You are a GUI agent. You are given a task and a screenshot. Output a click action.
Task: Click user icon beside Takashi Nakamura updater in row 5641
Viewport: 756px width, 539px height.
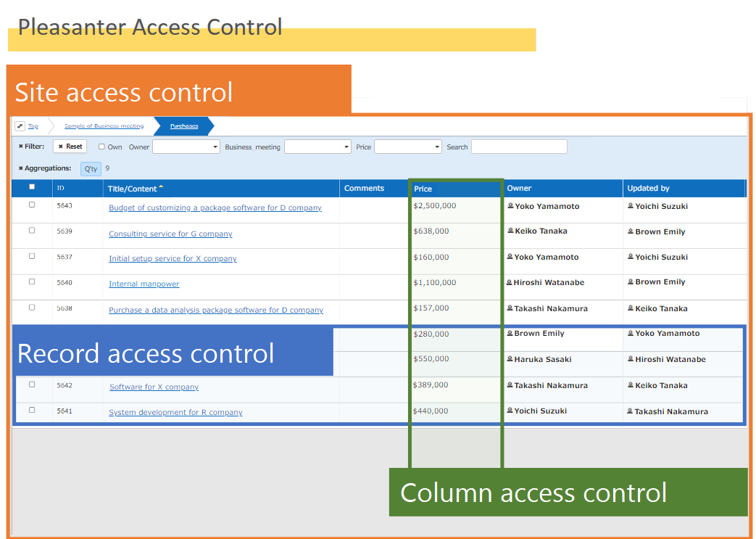point(630,411)
